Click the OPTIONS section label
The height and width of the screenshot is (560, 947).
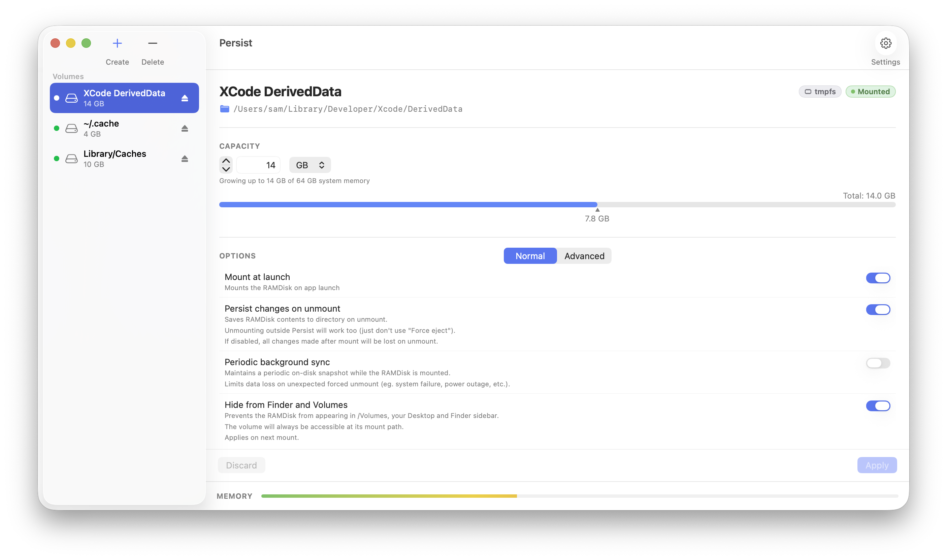(237, 256)
